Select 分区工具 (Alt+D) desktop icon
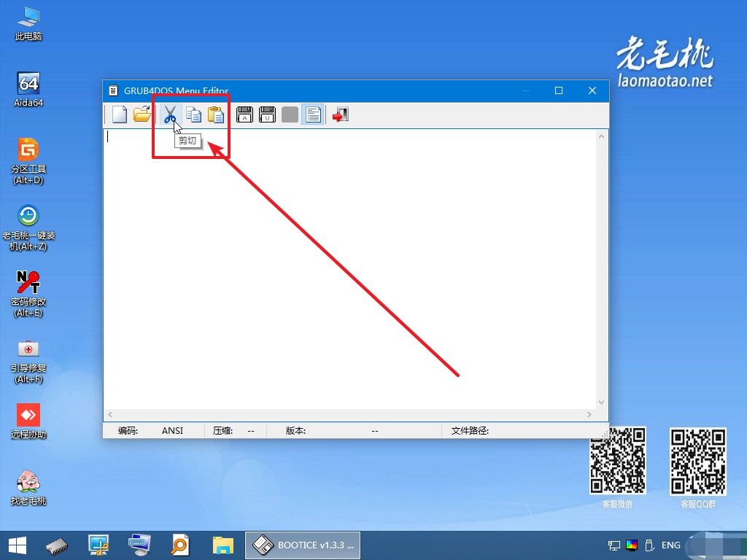Image resolution: width=747 pixels, height=560 pixels. coord(28,161)
